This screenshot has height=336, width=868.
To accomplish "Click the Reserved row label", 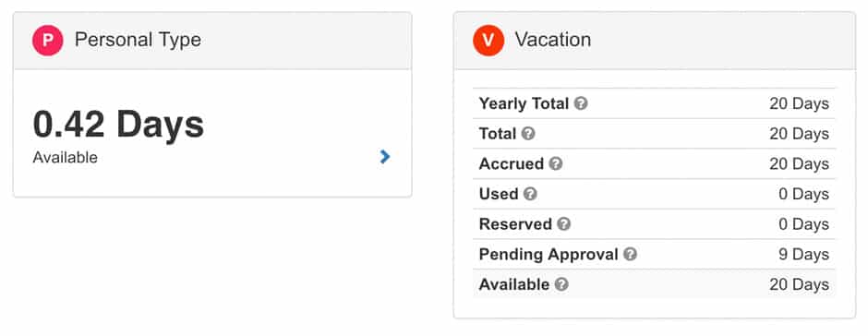I will 515,224.
